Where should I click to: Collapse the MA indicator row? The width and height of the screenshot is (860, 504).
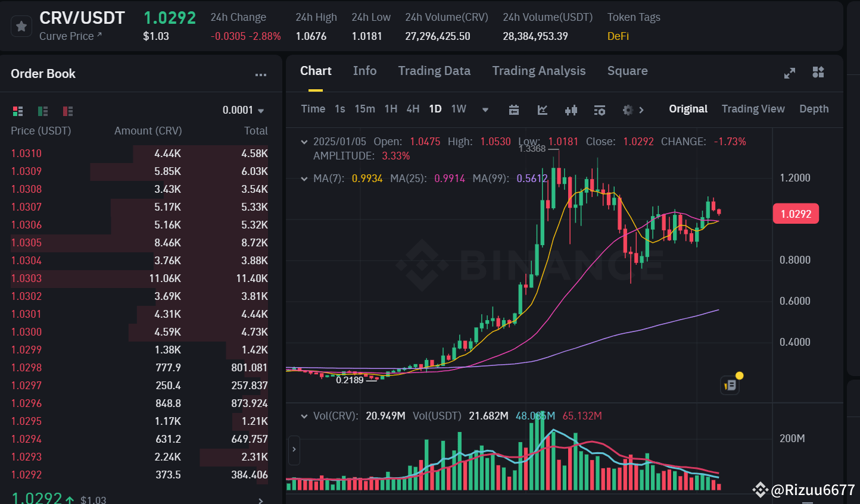(x=304, y=179)
